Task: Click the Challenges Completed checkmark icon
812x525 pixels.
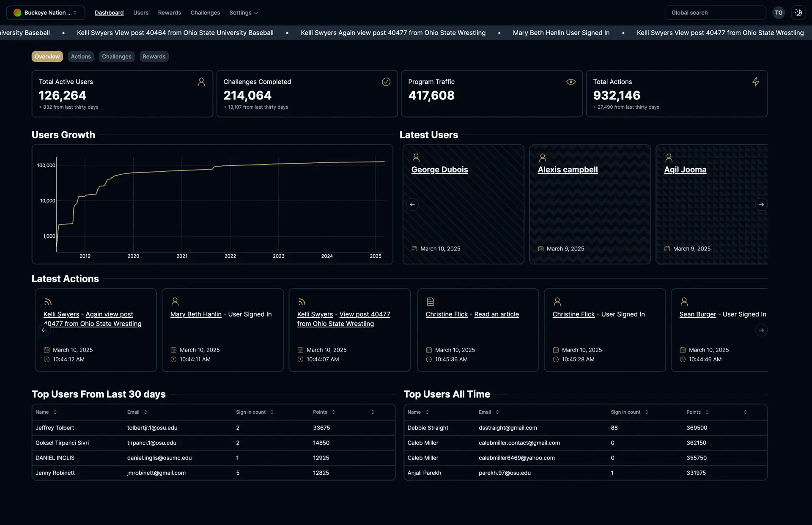Action: (x=386, y=82)
